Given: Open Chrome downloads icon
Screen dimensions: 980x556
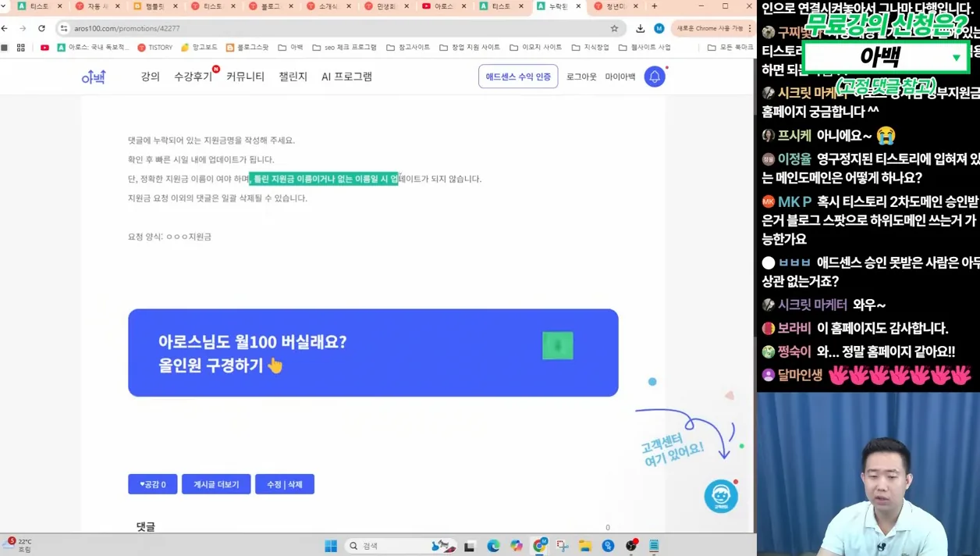Looking at the screenshot, I should 640,28.
